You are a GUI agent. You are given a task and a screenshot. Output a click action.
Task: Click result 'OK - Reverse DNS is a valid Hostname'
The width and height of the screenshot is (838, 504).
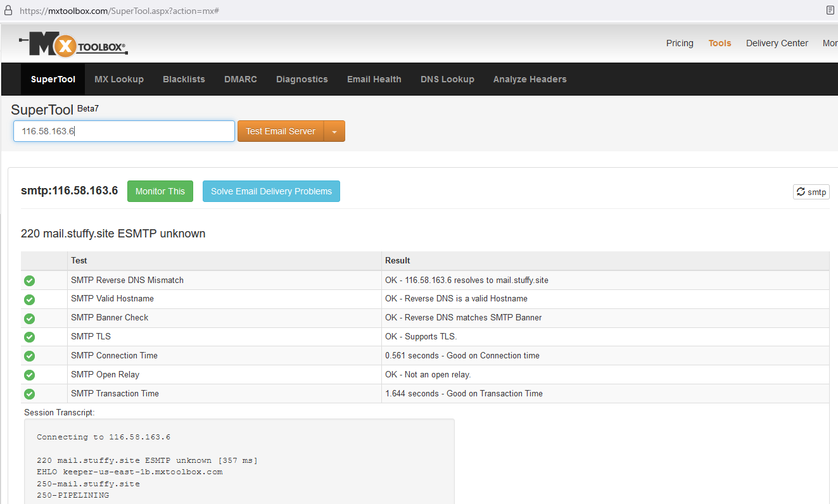[x=456, y=298]
